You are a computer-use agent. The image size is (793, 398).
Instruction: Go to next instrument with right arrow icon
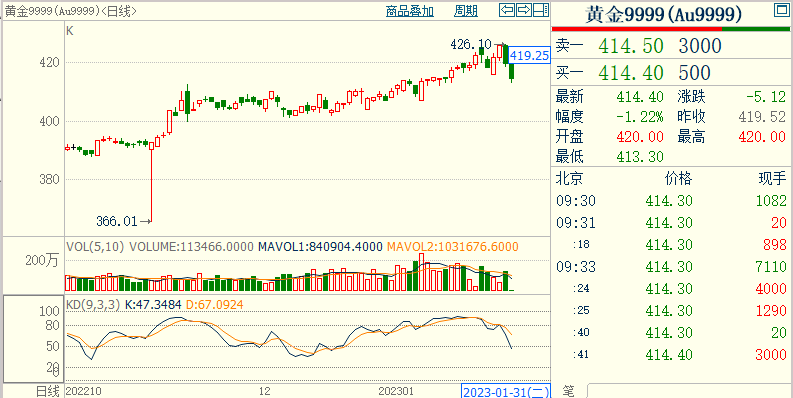[x=524, y=10]
